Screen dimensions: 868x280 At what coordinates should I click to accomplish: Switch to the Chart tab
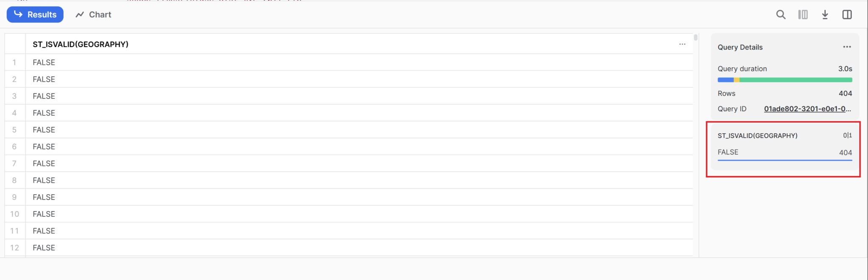pos(93,14)
